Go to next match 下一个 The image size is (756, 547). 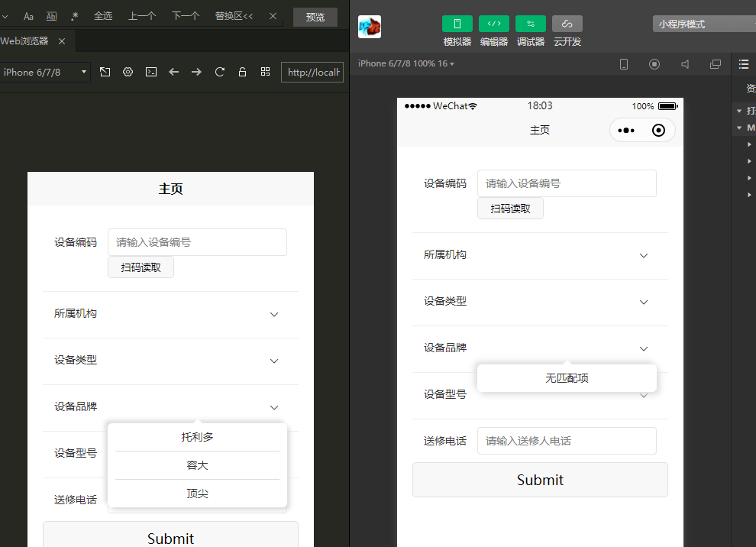click(185, 16)
